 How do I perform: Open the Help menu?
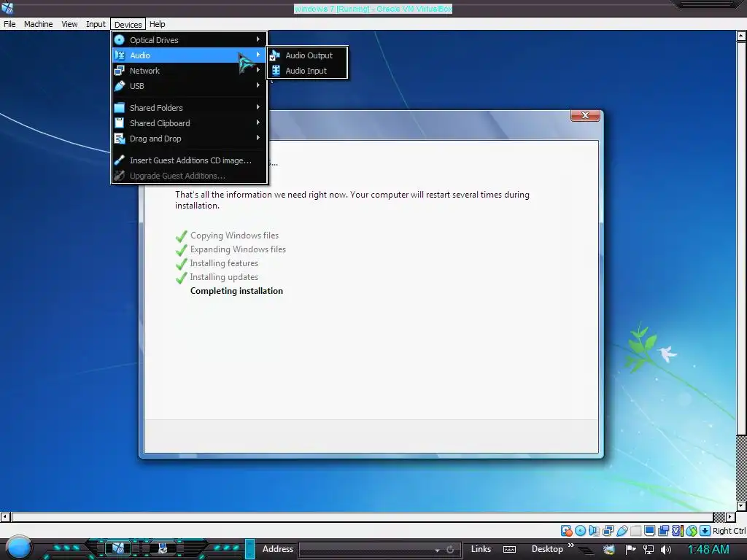tap(158, 24)
